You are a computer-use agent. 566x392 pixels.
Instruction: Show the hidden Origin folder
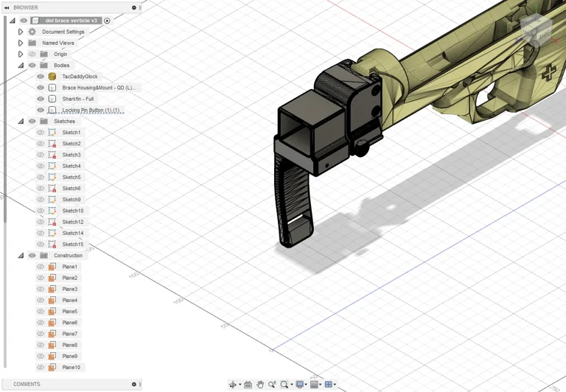click(x=32, y=54)
